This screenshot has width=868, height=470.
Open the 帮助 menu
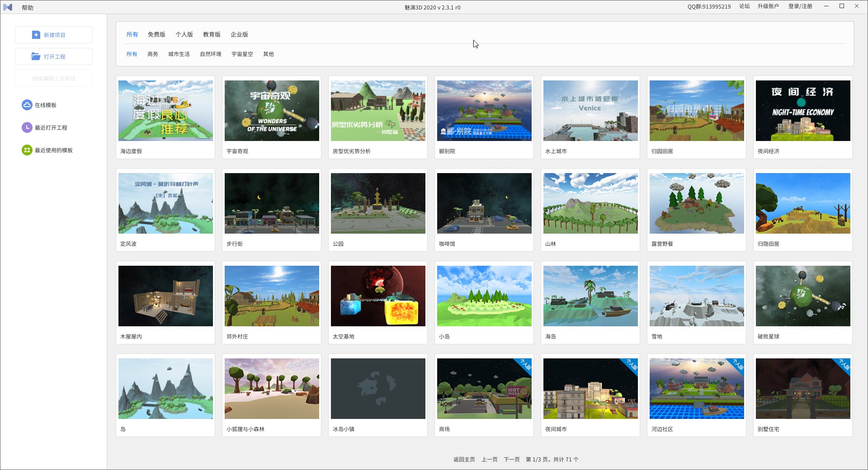click(28, 8)
